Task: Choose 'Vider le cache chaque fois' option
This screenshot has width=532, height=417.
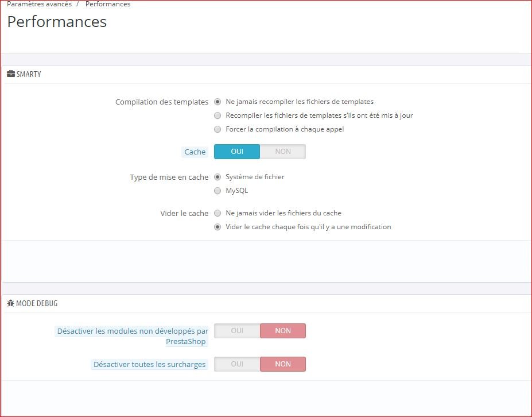Action: [x=218, y=227]
